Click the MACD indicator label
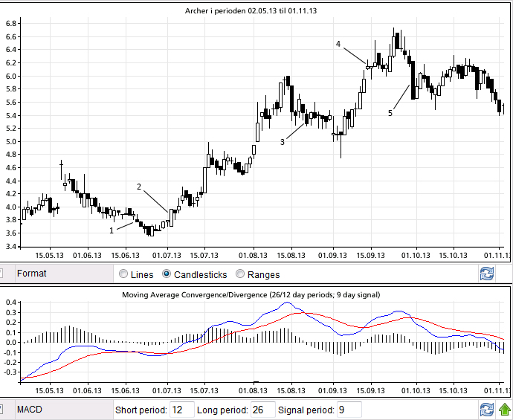This screenshot has height=420, width=513. (30, 410)
